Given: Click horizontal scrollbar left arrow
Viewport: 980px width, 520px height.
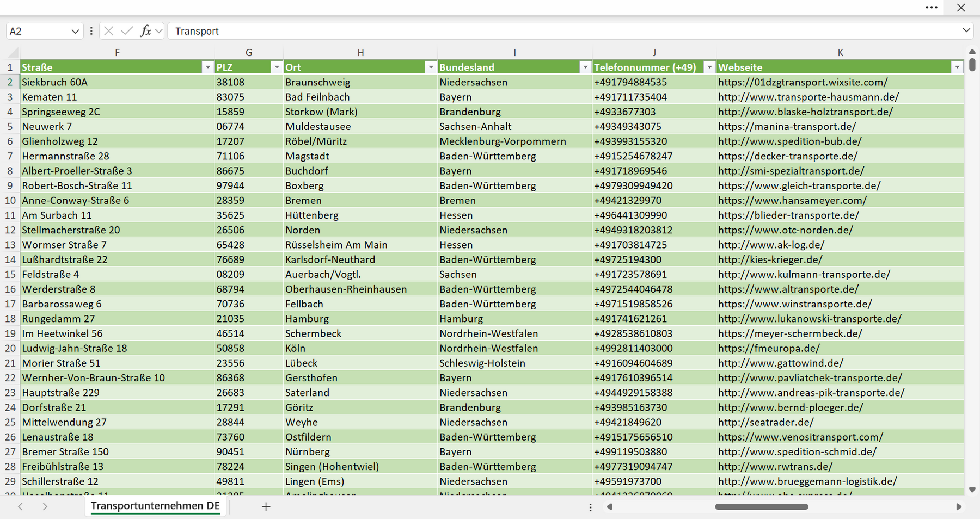Looking at the screenshot, I should (x=609, y=507).
